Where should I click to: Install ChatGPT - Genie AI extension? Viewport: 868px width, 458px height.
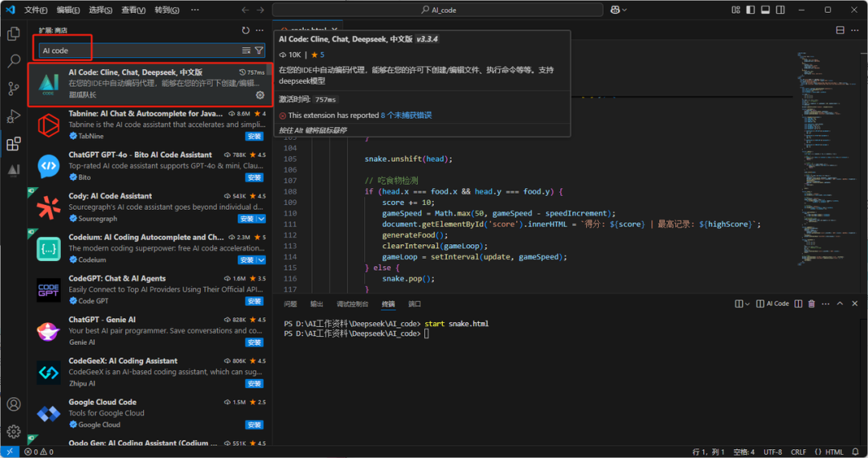pyautogui.click(x=255, y=342)
